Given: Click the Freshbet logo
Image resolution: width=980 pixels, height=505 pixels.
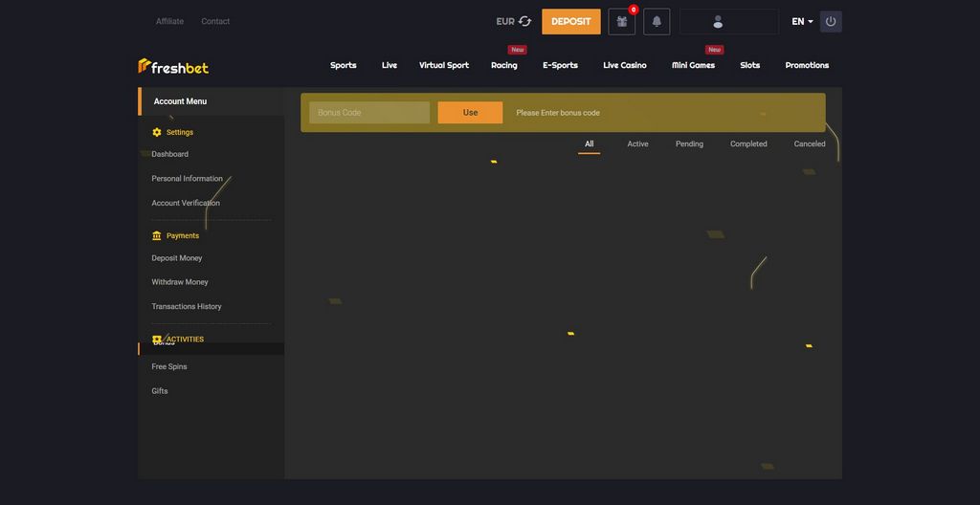Looking at the screenshot, I should tap(173, 66).
